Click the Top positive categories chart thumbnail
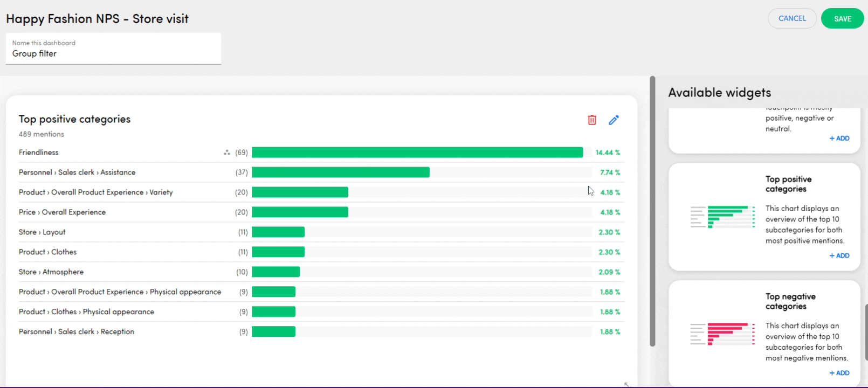The image size is (868, 388). point(722,217)
